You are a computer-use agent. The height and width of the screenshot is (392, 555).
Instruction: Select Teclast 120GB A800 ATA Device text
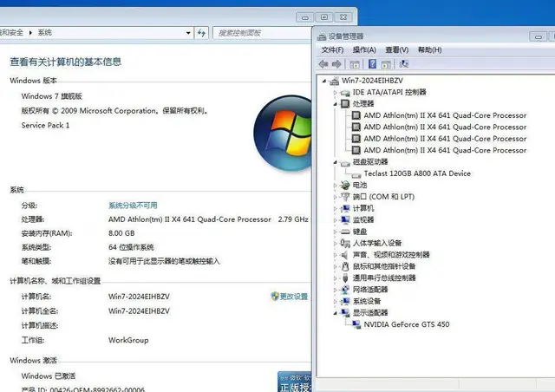(417, 173)
